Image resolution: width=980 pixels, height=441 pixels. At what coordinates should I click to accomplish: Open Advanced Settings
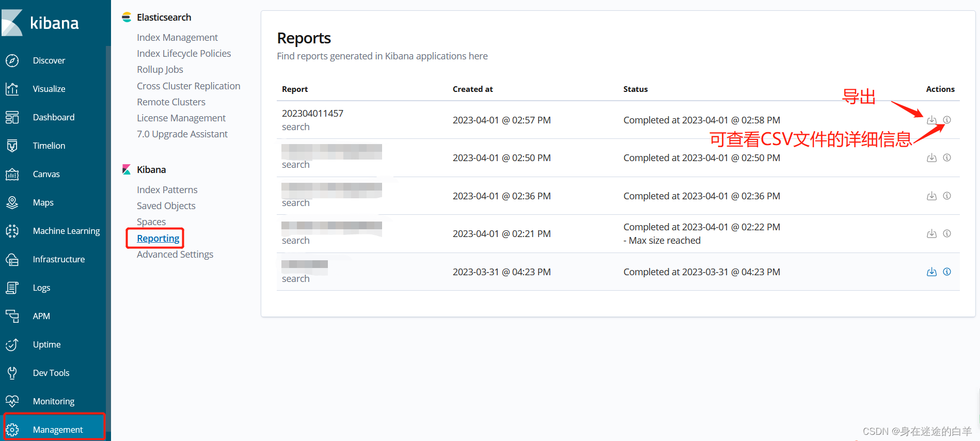[175, 254]
